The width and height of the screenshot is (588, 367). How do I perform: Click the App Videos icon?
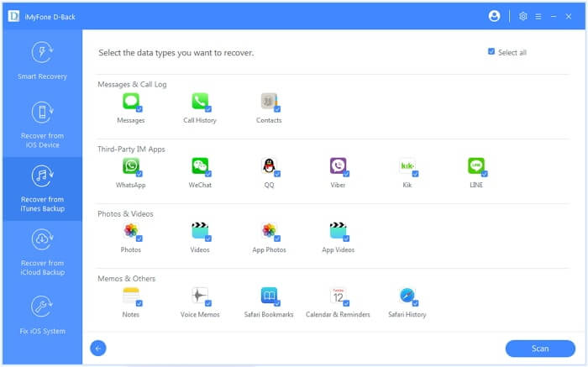(x=338, y=231)
